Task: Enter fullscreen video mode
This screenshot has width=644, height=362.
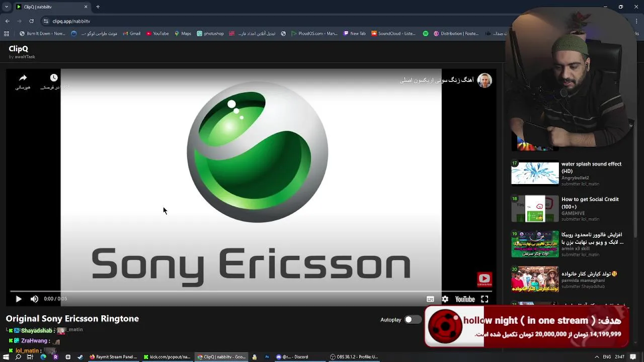Action: (x=485, y=299)
